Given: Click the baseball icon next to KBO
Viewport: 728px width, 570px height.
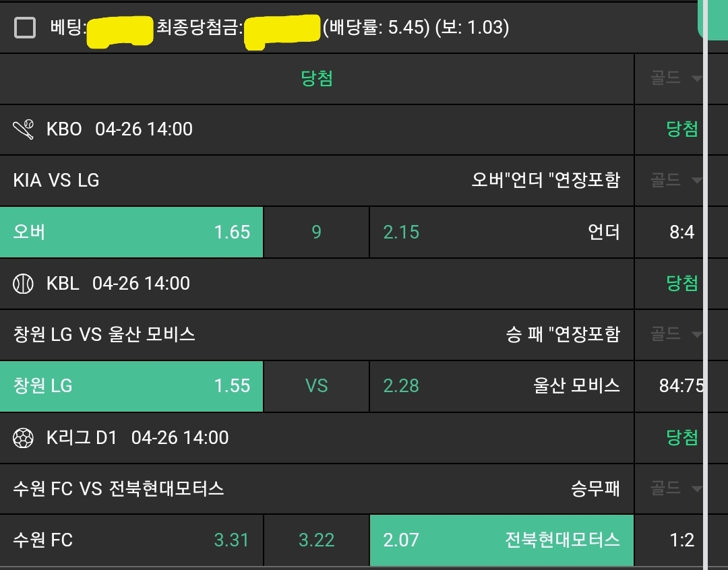Looking at the screenshot, I should (x=24, y=129).
